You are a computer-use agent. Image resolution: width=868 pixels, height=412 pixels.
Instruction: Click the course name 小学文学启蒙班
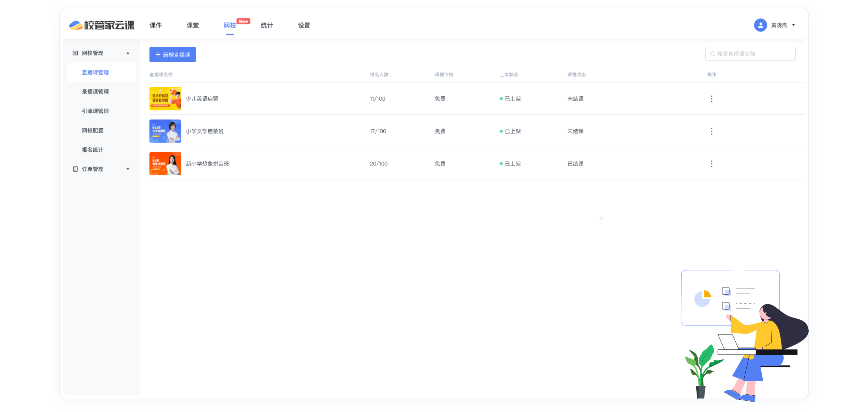205,131
